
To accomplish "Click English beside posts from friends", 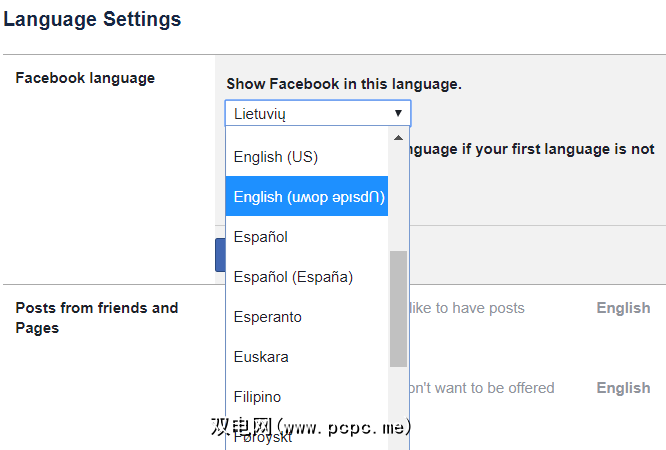I will 623,308.
